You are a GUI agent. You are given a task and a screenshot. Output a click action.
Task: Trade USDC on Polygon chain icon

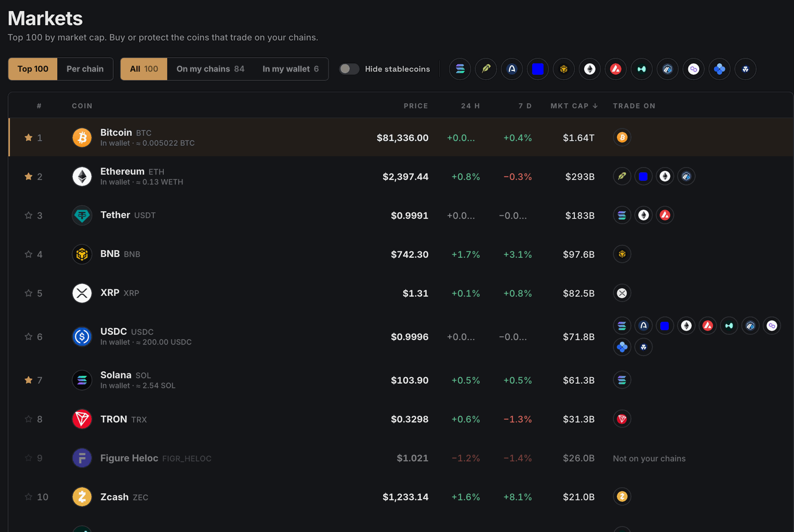[x=772, y=326]
